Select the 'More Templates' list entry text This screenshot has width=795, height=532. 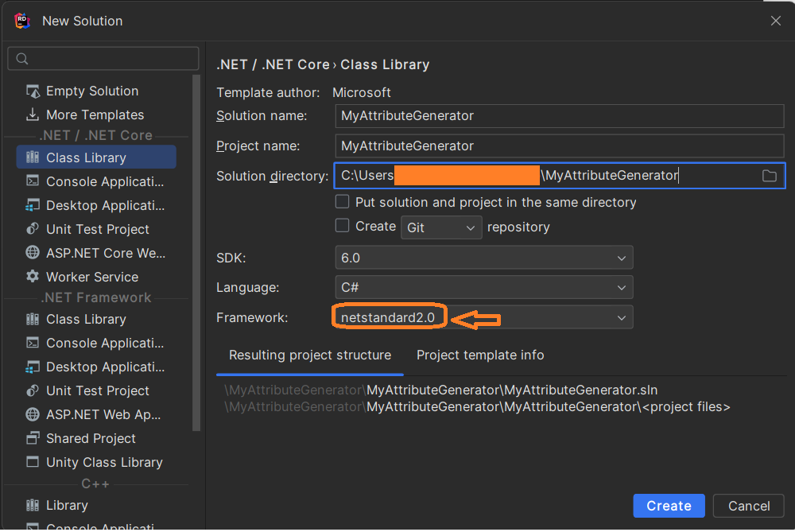pos(95,115)
